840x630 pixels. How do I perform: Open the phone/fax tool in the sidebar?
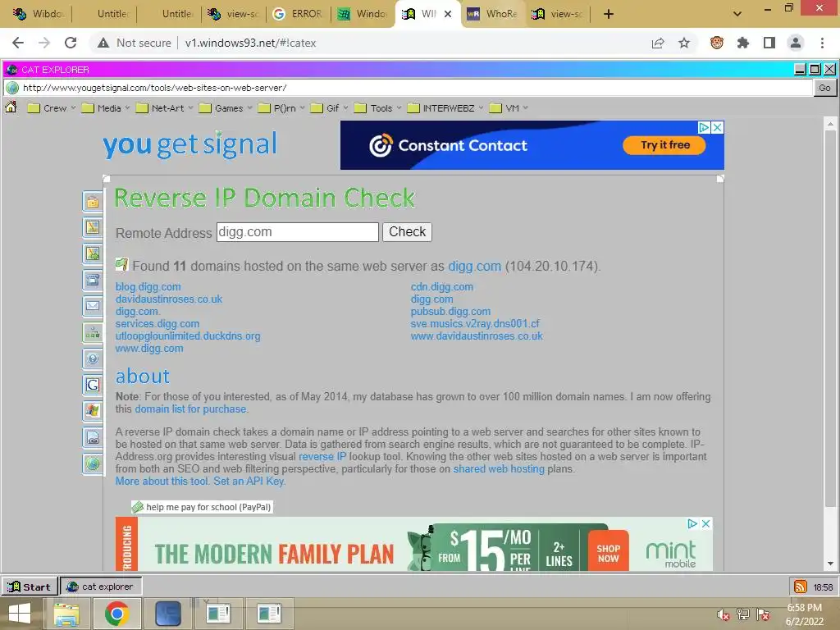point(93,281)
